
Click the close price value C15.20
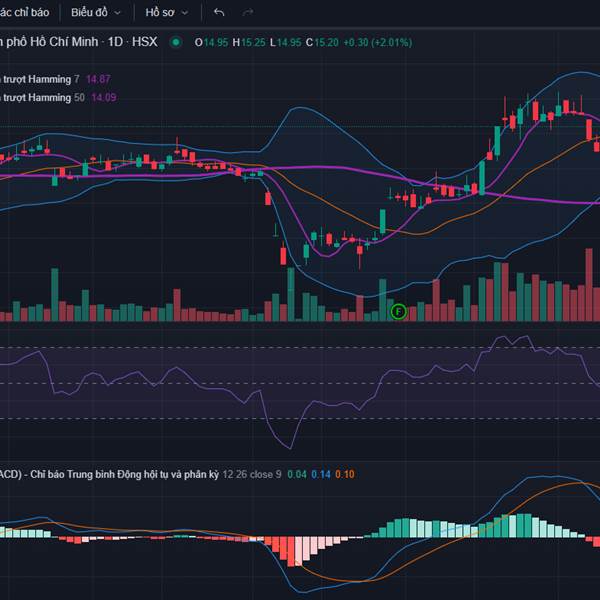pos(322,42)
